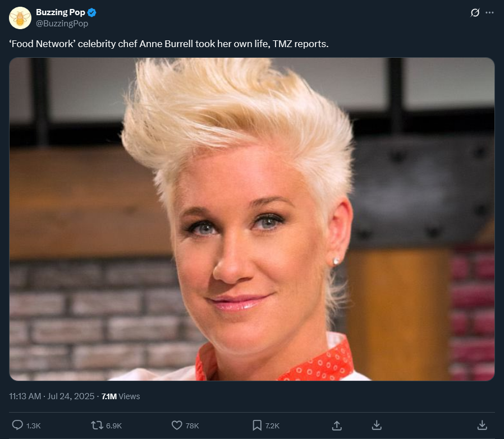Screen dimensions: 504x439
Task: Open the Buzzing Pop bee profile avatar
Action: click(20, 18)
